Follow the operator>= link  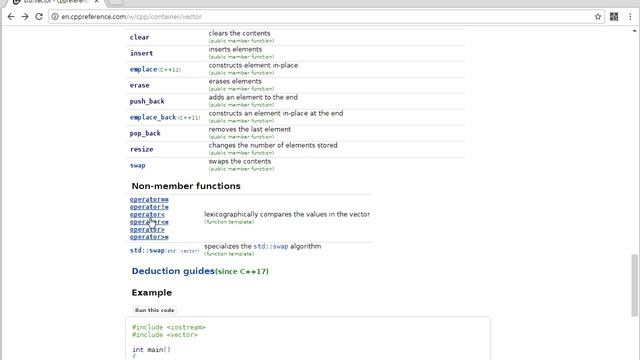[x=149, y=237]
